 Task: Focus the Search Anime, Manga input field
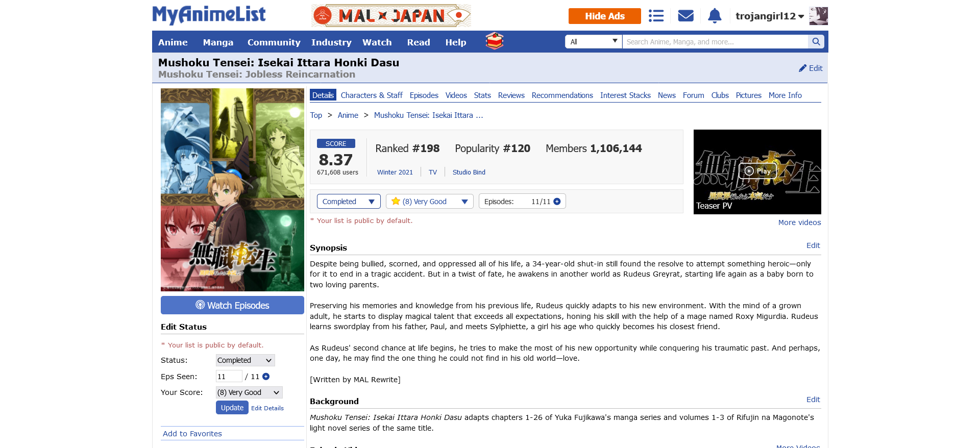tap(715, 42)
